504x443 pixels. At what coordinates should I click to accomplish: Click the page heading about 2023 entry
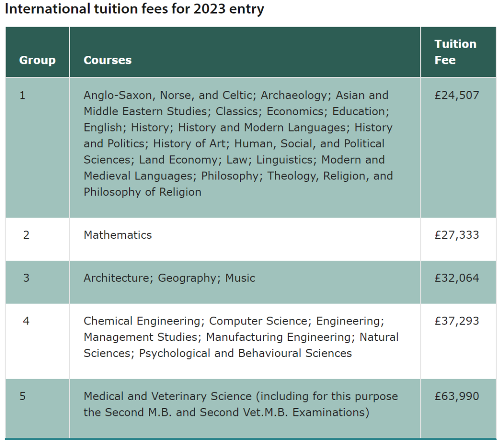134,9
